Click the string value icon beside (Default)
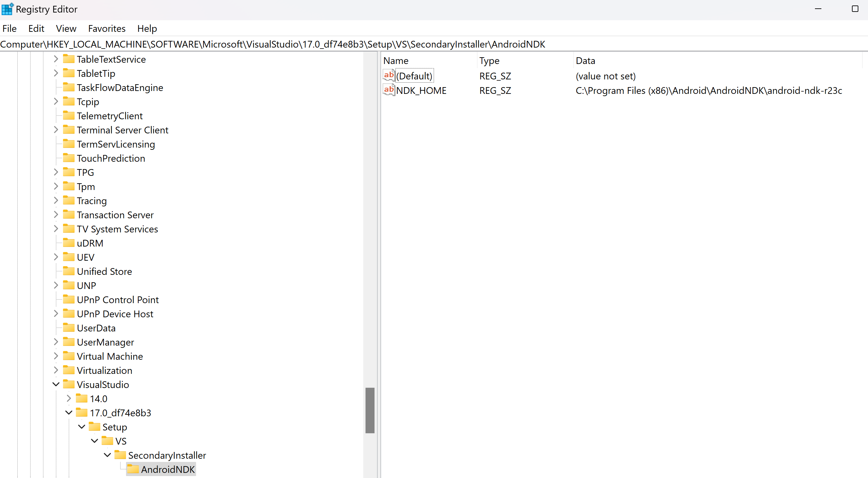 tap(389, 76)
